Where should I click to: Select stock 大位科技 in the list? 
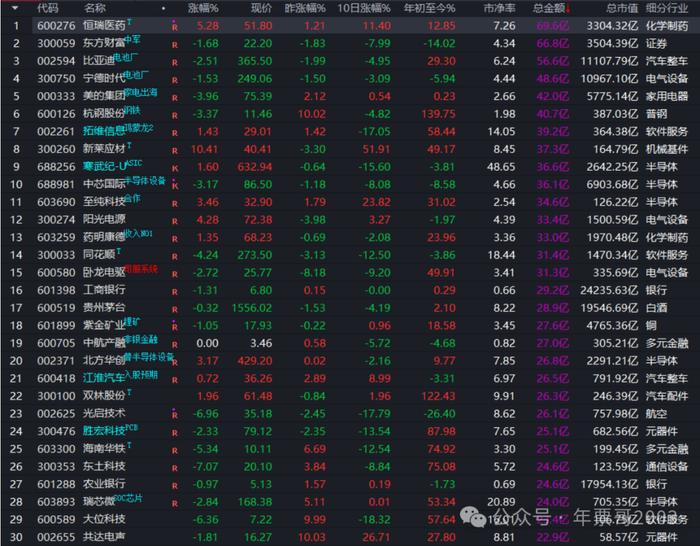[104, 519]
